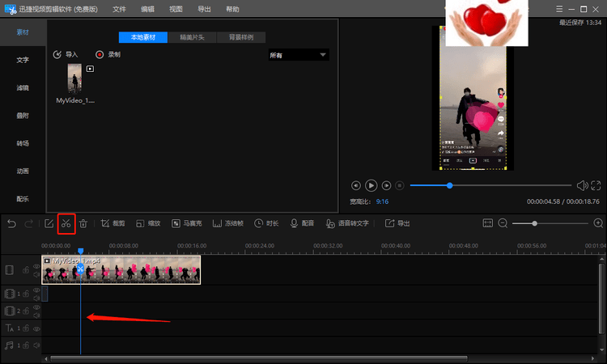Click the 导入 import button
The width and height of the screenshot is (607, 364).
coord(66,54)
